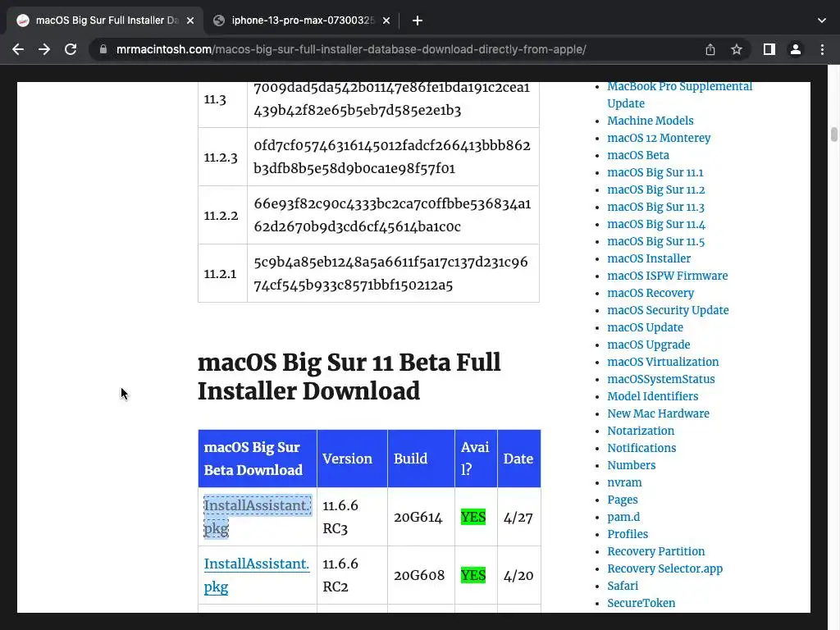Close the macOS Big Sur tab
Screen dimensions: 840x630
click(x=190, y=21)
